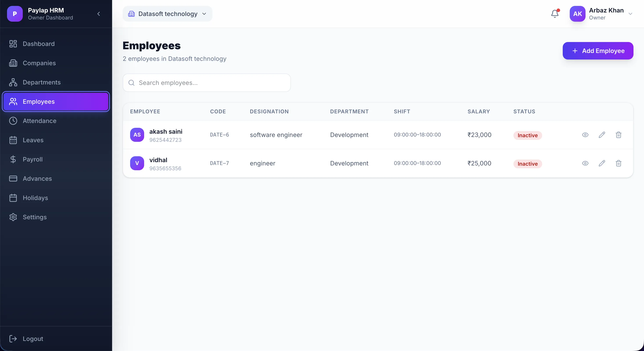The width and height of the screenshot is (644, 351).
Task: Switch to the Employees section
Action: (x=39, y=102)
